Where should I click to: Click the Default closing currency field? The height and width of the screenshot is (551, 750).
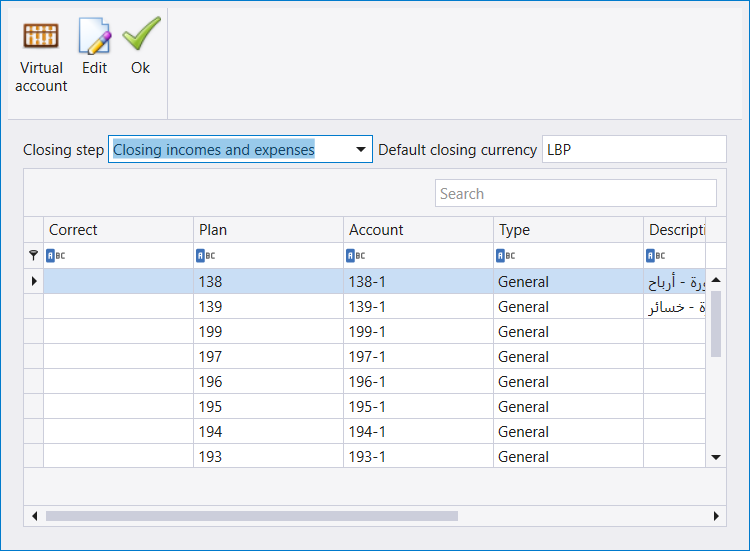(634, 149)
